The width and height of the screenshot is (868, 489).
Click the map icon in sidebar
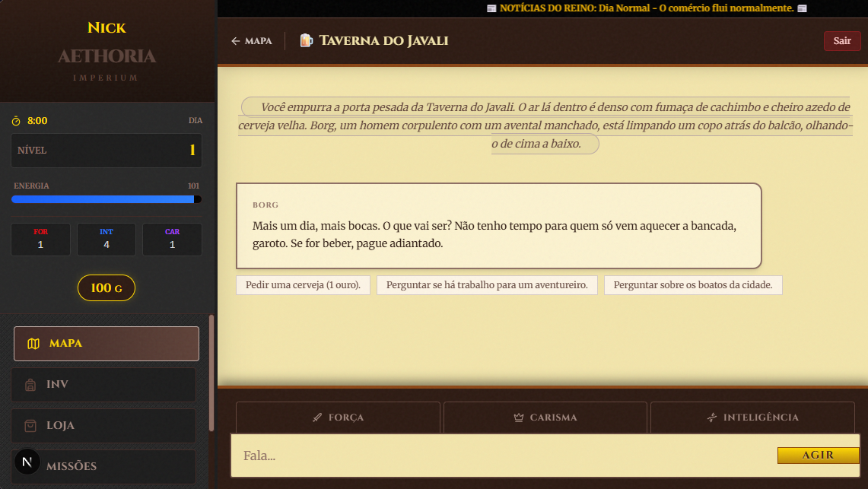[33, 344]
